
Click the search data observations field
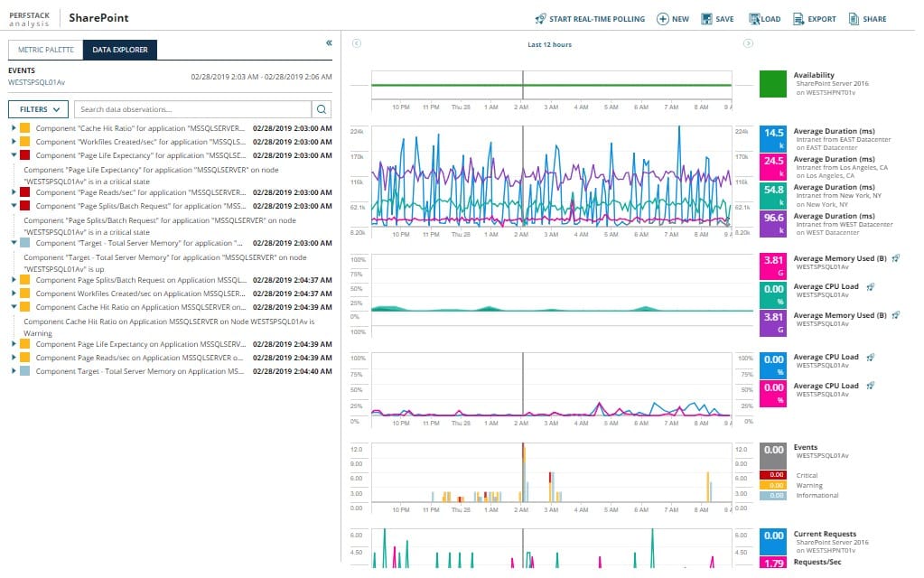pyautogui.click(x=193, y=109)
